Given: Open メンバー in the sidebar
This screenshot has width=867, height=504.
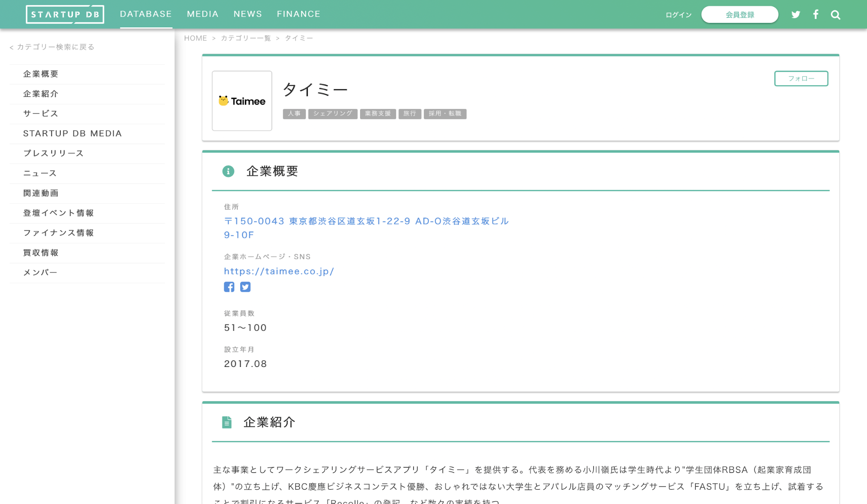Looking at the screenshot, I should (40, 272).
